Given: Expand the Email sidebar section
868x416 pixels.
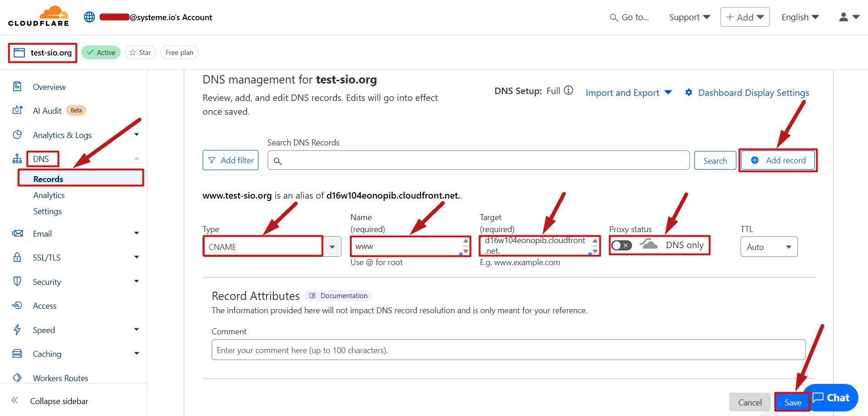Looking at the screenshot, I should [x=137, y=233].
